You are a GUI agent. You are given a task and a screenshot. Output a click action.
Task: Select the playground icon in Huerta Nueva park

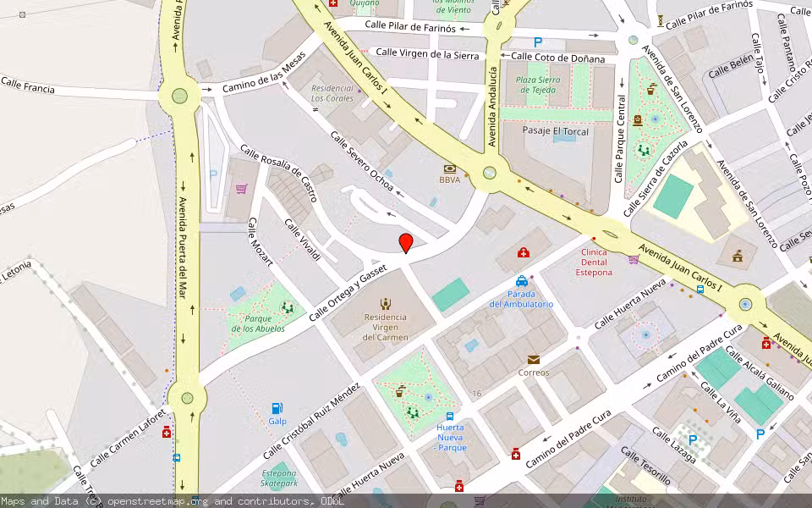(412, 412)
